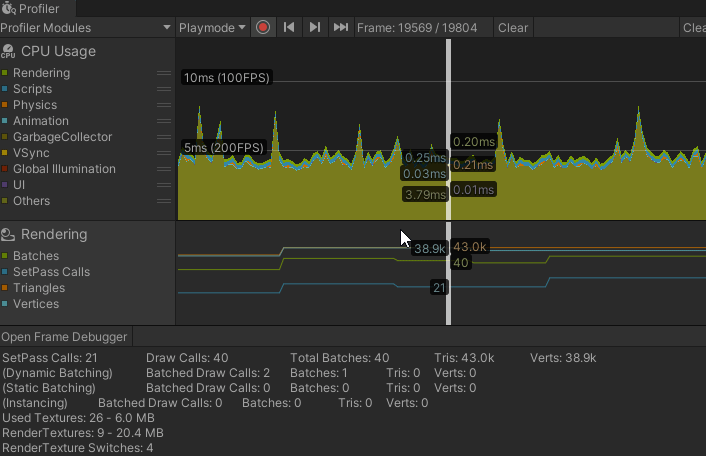
Task: Click the selected frame marker in Rendering chart
Action: pos(448,273)
